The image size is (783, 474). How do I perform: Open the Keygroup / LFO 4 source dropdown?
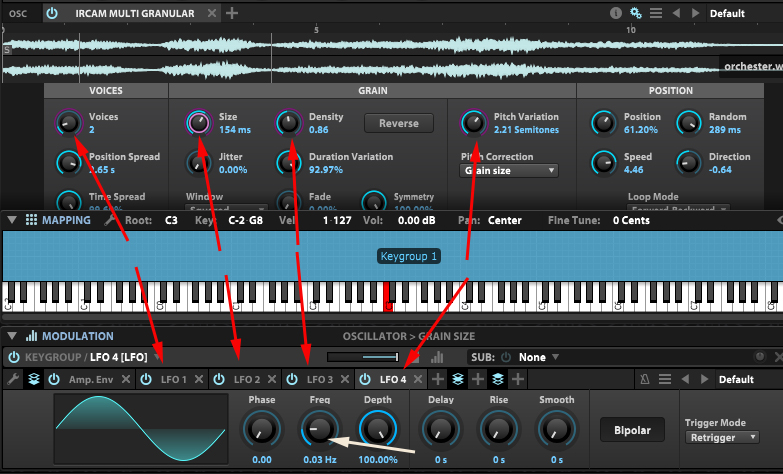coord(158,357)
